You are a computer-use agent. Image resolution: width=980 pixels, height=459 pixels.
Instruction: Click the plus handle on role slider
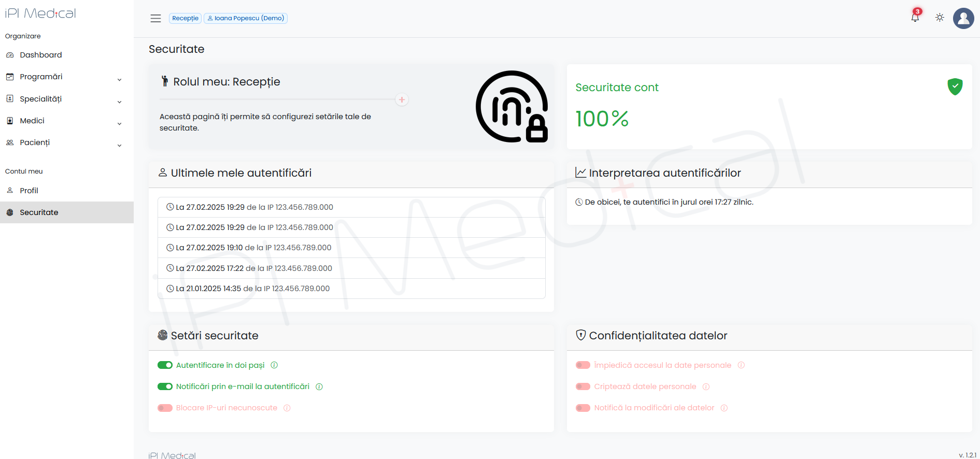[402, 99]
